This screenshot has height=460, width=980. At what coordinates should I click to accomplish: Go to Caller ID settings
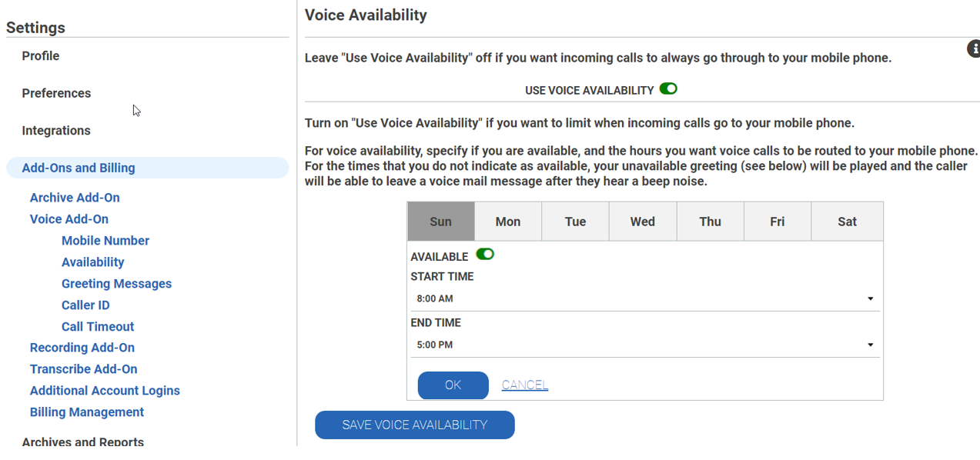(x=85, y=305)
